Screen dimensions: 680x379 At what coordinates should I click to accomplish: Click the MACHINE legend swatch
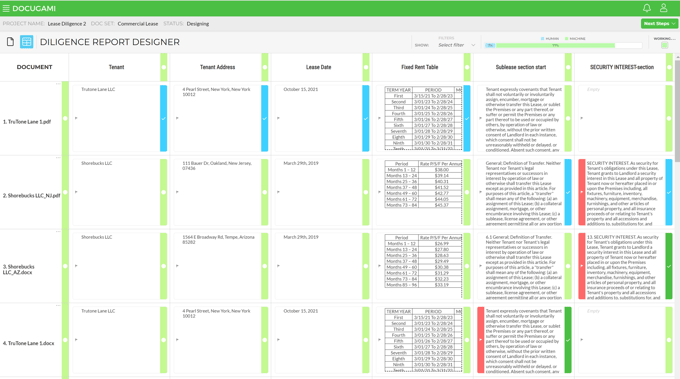(x=566, y=39)
